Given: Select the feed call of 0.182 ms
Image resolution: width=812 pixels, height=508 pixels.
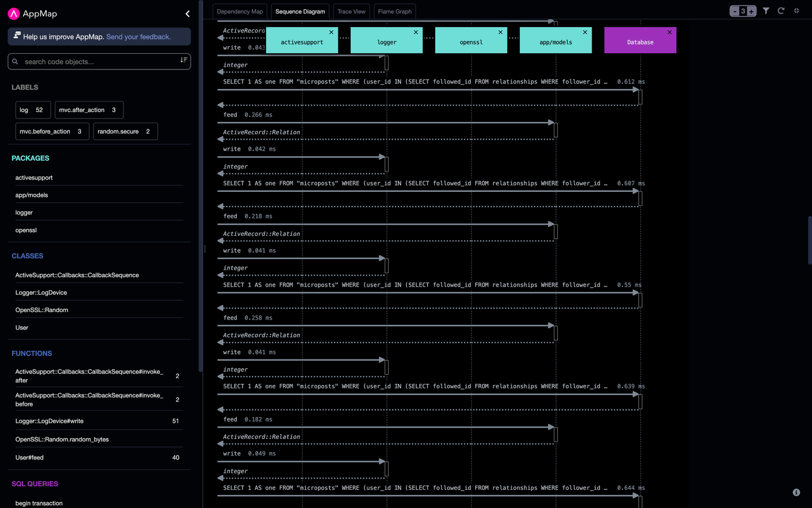Looking at the screenshot, I should [x=248, y=420].
